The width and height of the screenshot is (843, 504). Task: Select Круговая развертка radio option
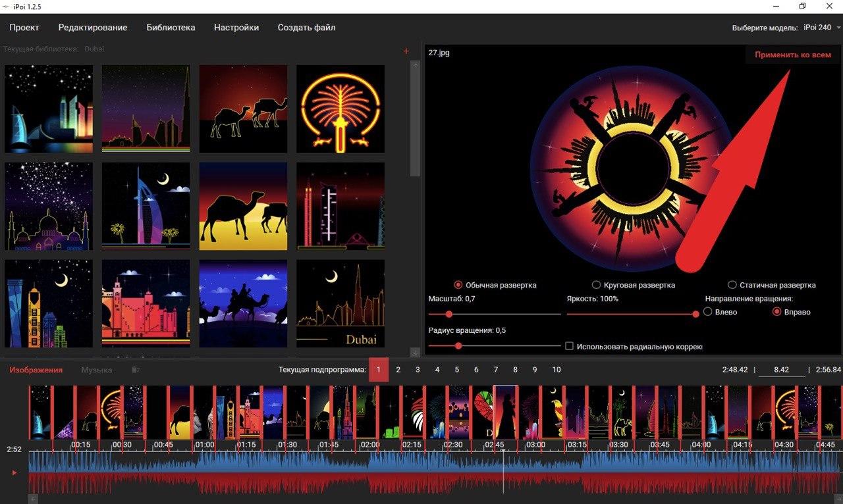633,285
